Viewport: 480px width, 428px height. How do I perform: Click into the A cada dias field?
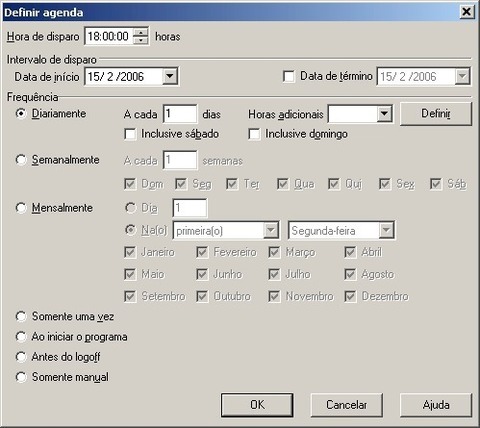click(x=180, y=114)
